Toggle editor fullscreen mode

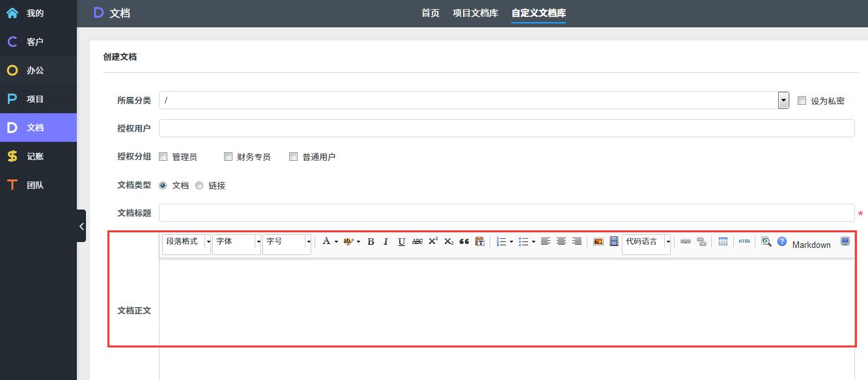pos(845,241)
